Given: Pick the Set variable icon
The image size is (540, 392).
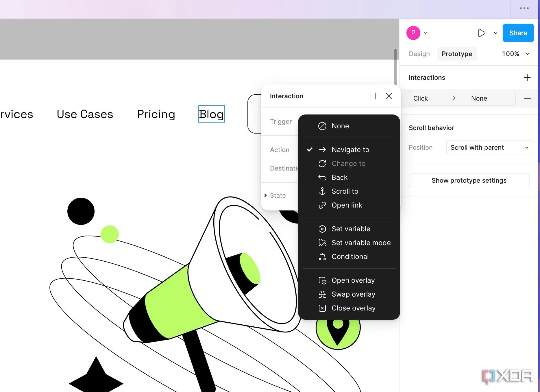Looking at the screenshot, I should (322, 229).
